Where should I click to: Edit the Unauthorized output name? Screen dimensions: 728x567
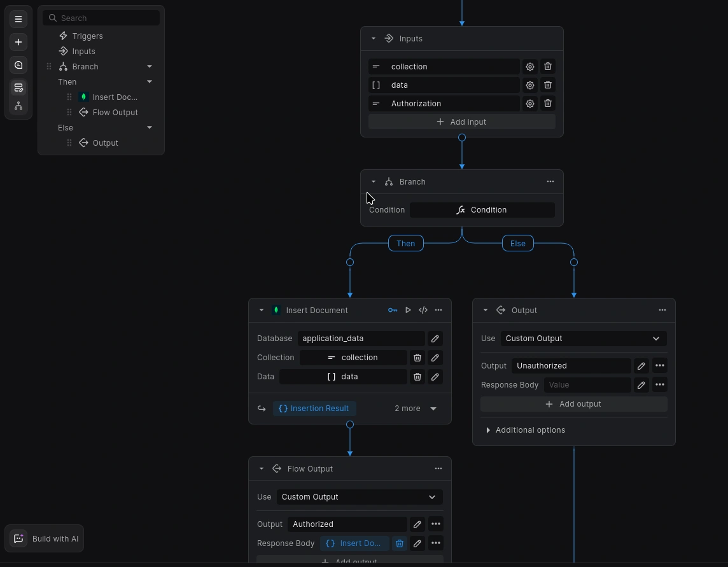[641, 366]
